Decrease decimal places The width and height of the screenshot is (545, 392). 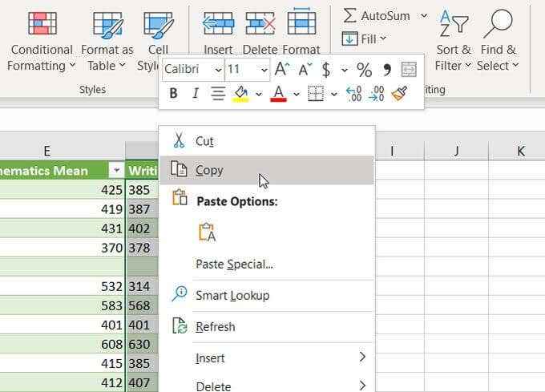(x=377, y=94)
